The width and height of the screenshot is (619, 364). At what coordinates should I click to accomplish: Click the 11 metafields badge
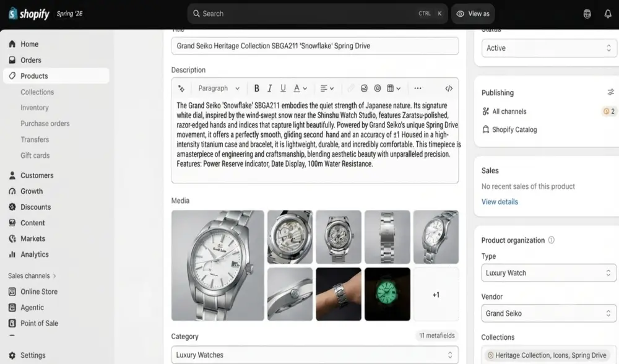[x=436, y=336]
